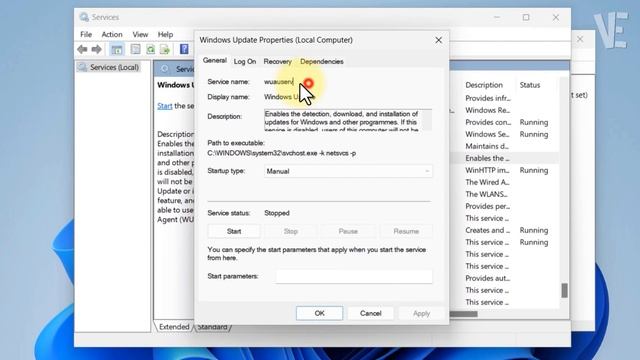Select the 'Provides aut...' row
The image size is (640, 360).
pyautogui.click(x=505, y=278)
